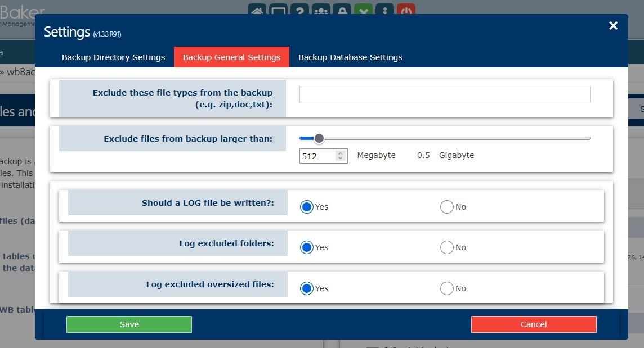The height and width of the screenshot is (348, 644).
Task: Click the red power logout icon
Action: (406, 10)
